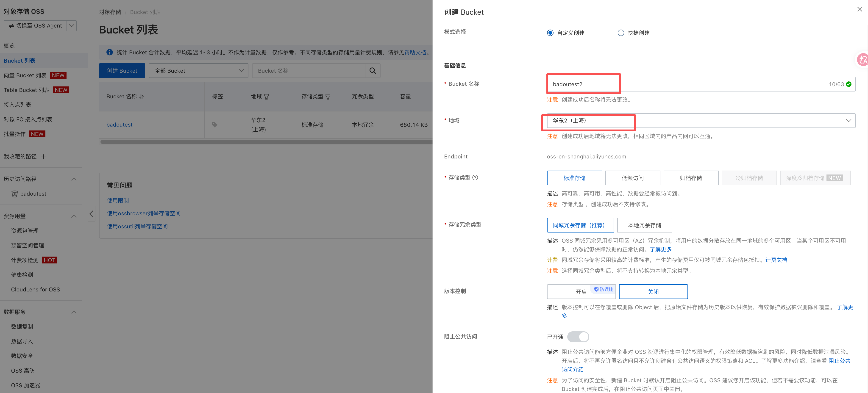Open the 帮助文档 link
Viewport: 868px width, 393px height.
tap(415, 52)
